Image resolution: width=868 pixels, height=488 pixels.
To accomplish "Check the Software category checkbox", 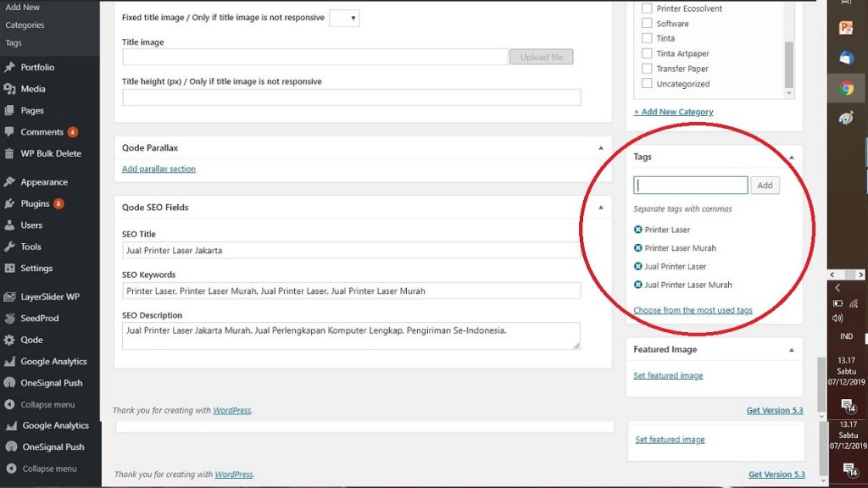I will tap(647, 24).
